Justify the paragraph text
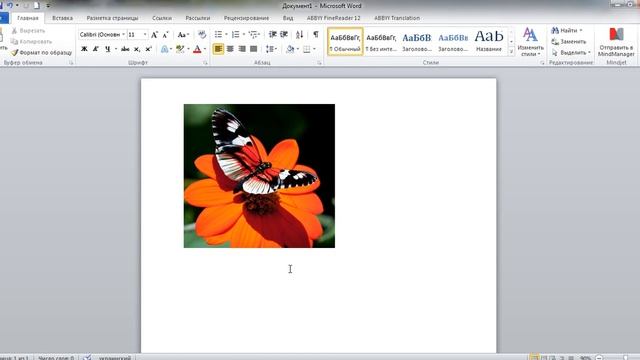Screen dimensions: 640x360 [x=253, y=49]
